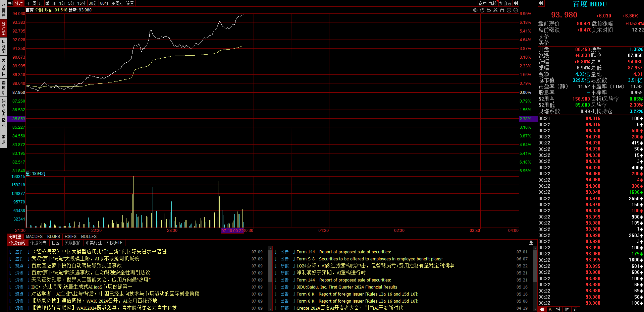Click the download icon above the news panel
This screenshot has height=312, width=644.
click(x=531, y=243)
